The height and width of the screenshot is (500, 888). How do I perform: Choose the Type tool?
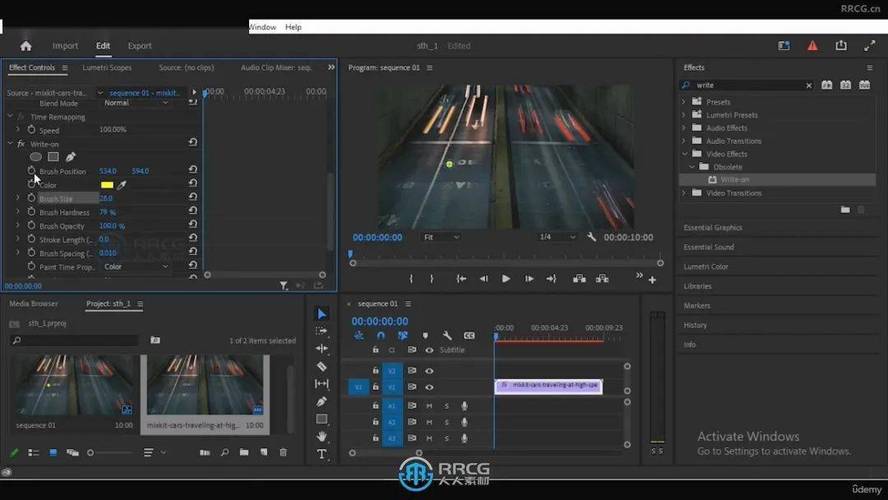click(x=321, y=454)
